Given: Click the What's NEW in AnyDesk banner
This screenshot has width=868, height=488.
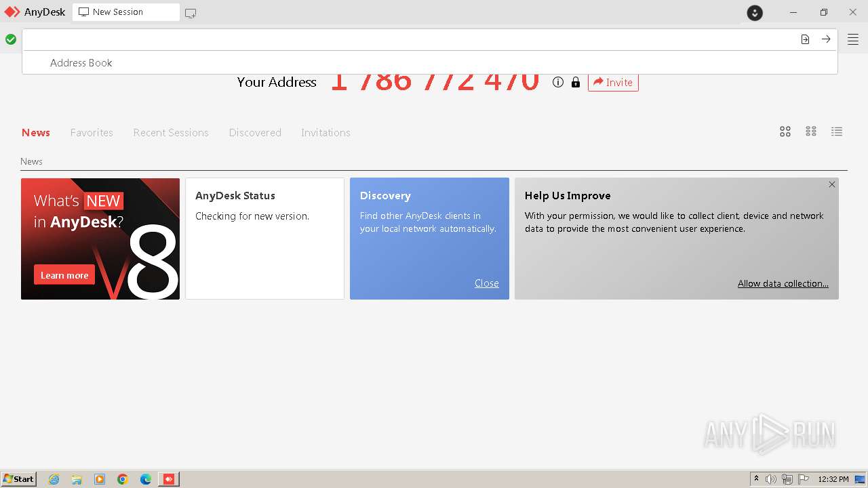Looking at the screenshot, I should 100,239.
